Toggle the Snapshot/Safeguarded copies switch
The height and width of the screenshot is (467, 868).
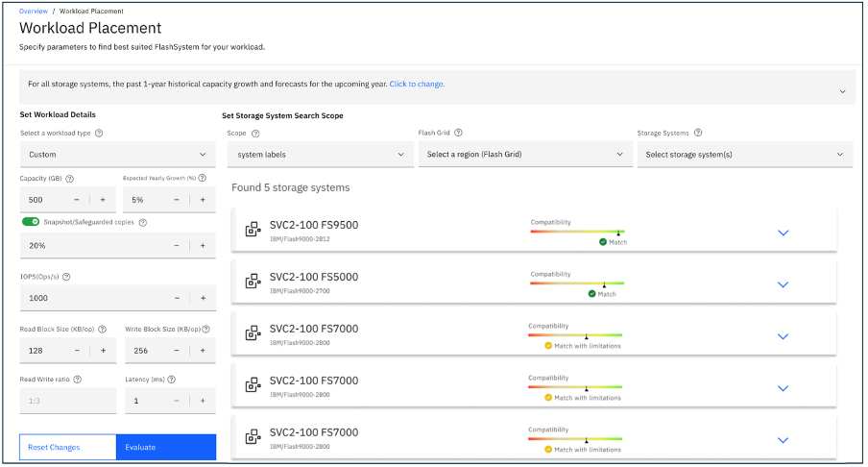(x=31, y=222)
